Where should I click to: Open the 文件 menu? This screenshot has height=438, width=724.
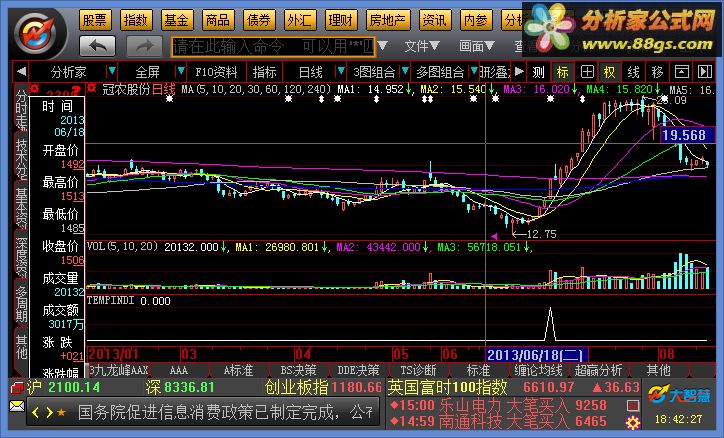[422, 46]
